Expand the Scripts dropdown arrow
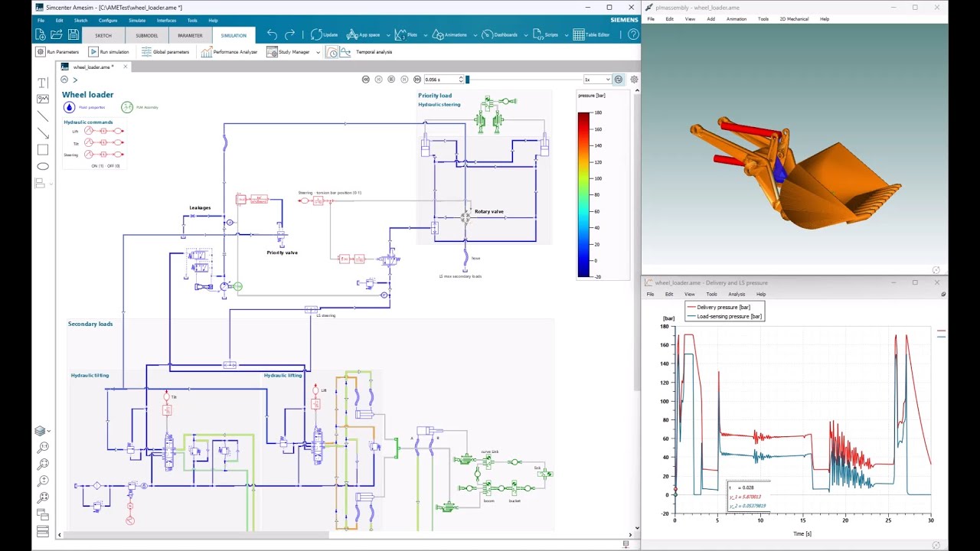Viewport: 980px width, 551px height. [x=566, y=35]
